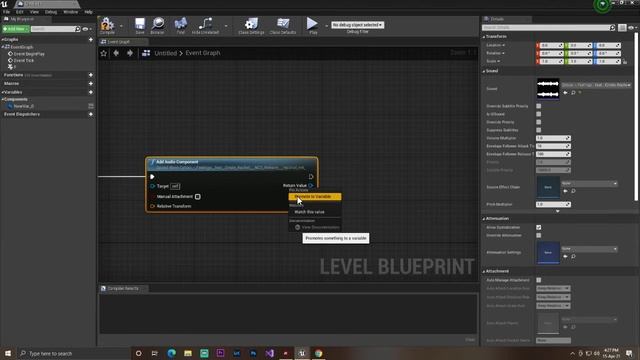Open Attenuation Settings asset dropdown
This screenshot has height=360, width=640.
589,249
